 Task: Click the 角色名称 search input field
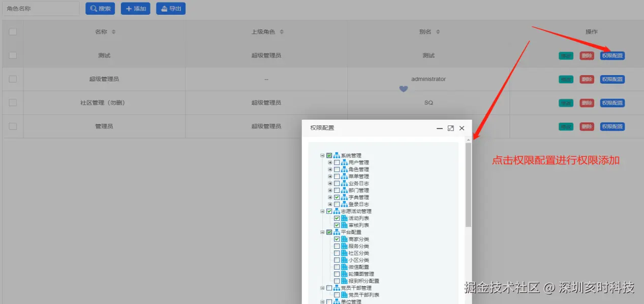[41, 9]
